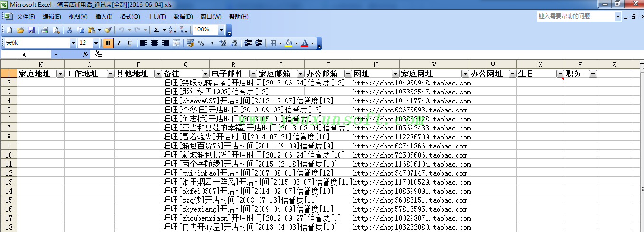Open filter dropdown for 备注 column

(x=205, y=74)
